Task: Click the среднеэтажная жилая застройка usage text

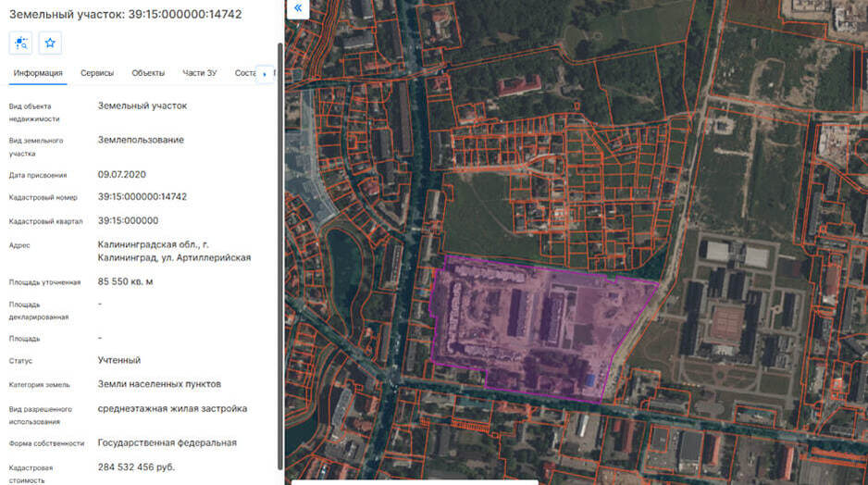Action: tap(172, 409)
